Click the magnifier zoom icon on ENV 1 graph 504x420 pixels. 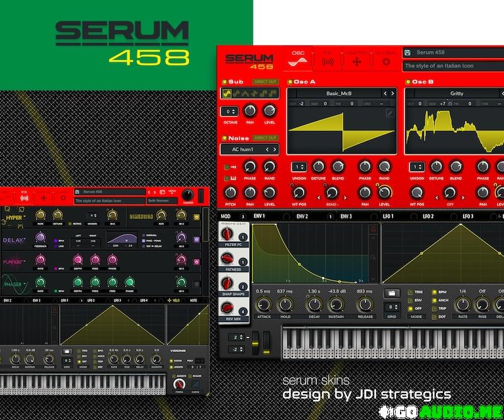(x=373, y=258)
